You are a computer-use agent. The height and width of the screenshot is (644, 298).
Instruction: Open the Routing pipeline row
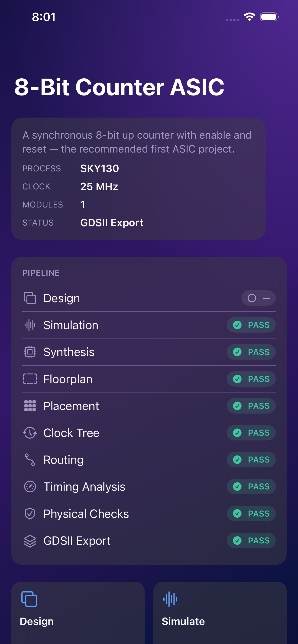pyautogui.click(x=149, y=460)
